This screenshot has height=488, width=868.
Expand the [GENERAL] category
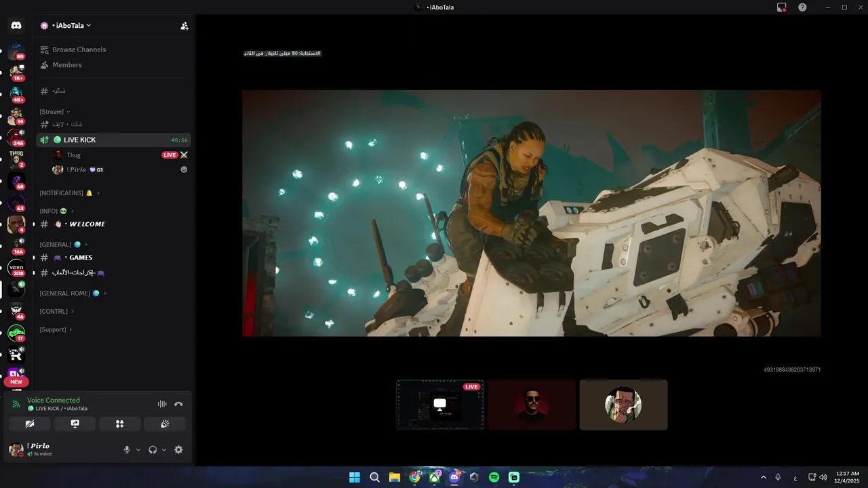tap(64, 245)
